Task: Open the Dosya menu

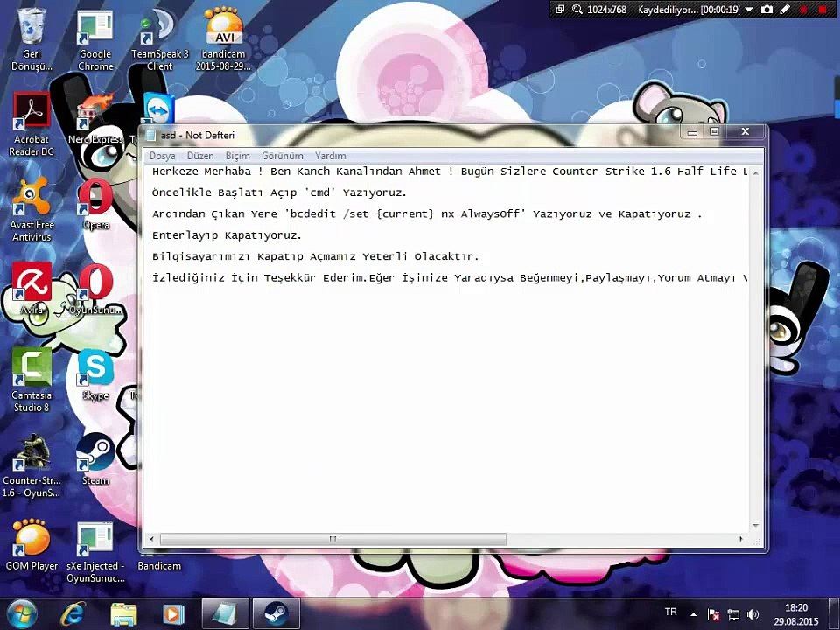Action: coord(163,156)
